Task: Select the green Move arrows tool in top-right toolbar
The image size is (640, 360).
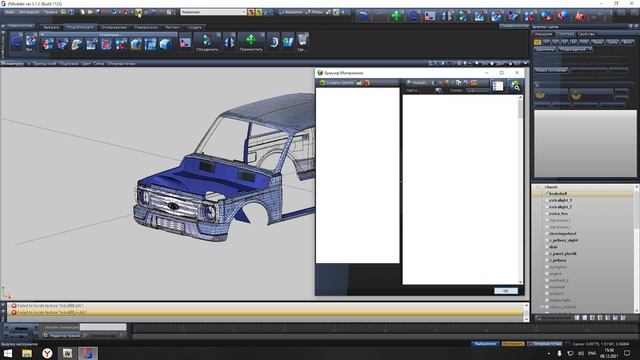Action: coord(396,16)
